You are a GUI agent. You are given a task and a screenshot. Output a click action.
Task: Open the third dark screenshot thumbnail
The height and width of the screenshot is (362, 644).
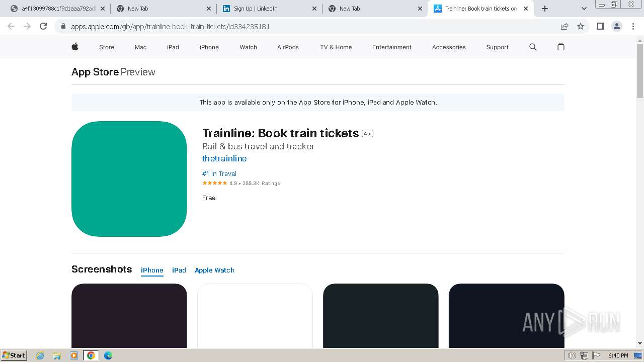(381, 316)
